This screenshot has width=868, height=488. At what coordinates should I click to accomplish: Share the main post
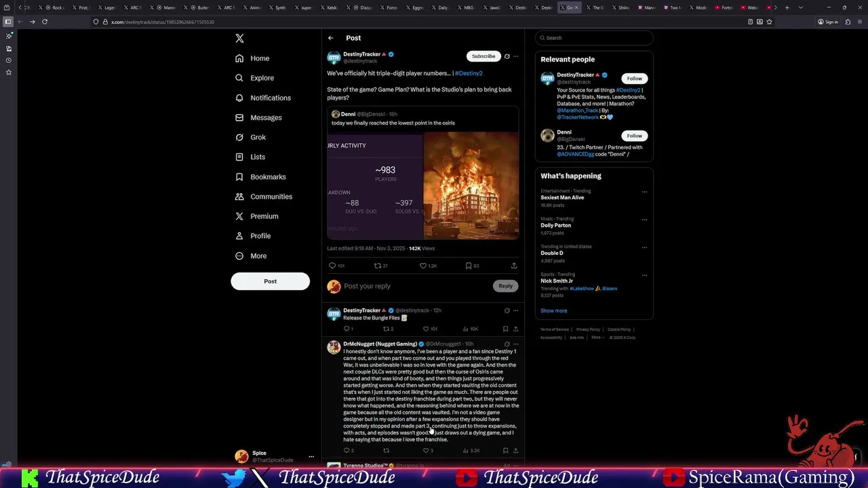point(514,266)
